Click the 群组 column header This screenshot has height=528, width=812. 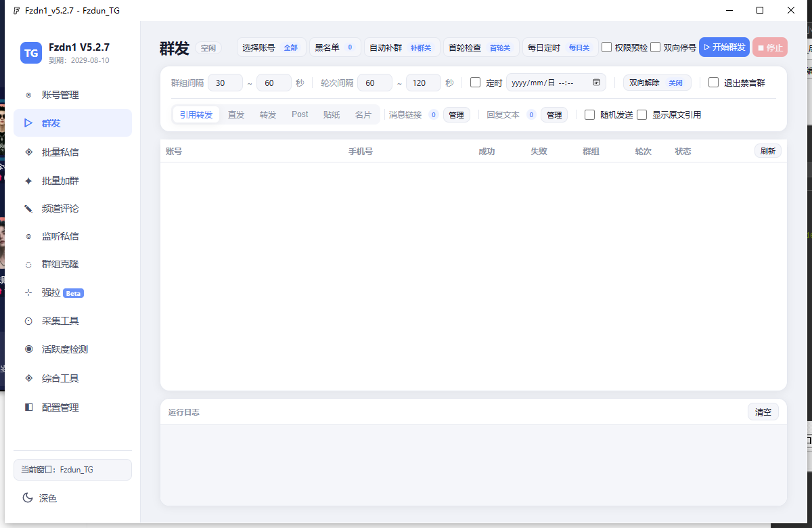click(x=591, y=151)
